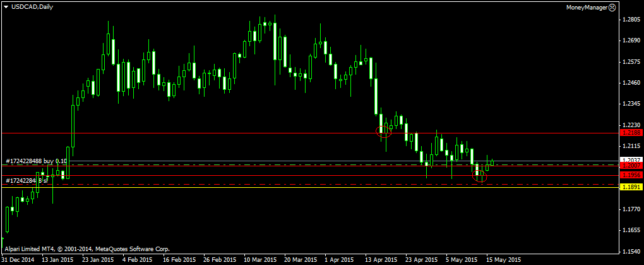Viewport: 644px width, 265px height.
Task: Click the 4 Feb 2015 date label
Action: (138, 260)
